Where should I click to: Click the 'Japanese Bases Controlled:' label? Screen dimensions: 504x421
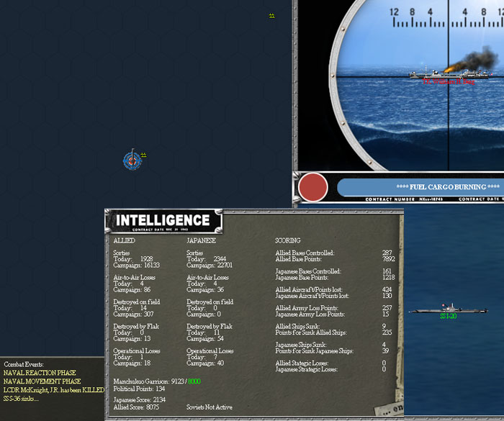tap(308, 271)
